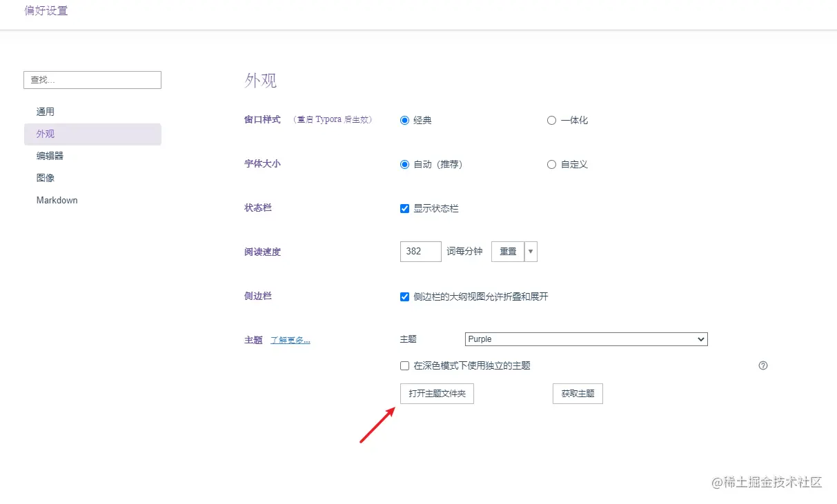Image resolution: width=837 pixels, height=504 pixels.
Task: Click the 外观 page heading
Action: 261,80
